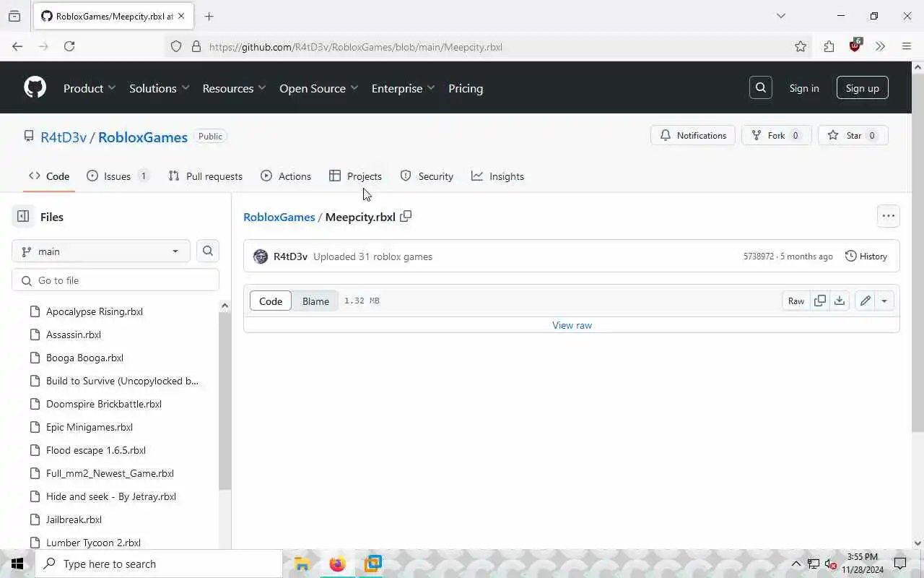The width and height of the screenshot is (924, 578).
Task: Bookmark this page with the star icon
Action: coord(801,46)
